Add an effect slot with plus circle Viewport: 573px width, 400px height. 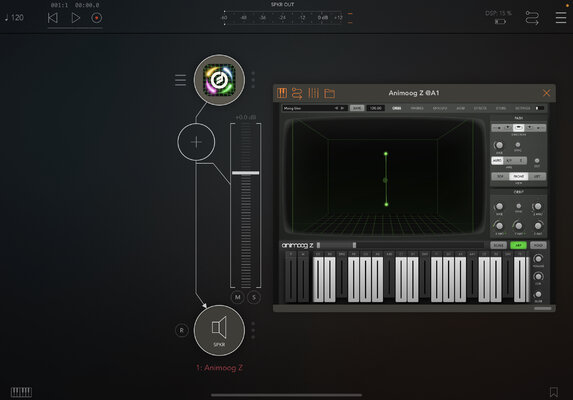tap(196, 142)
